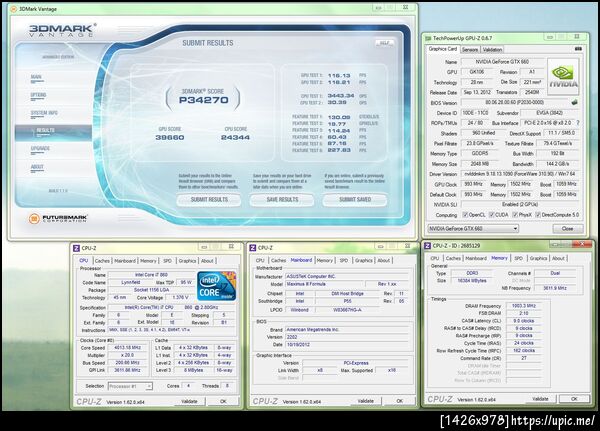Open the Processor #1 selection dropdown
The width and height of the screenshot is (600, 431).
(x=130, y=386)
